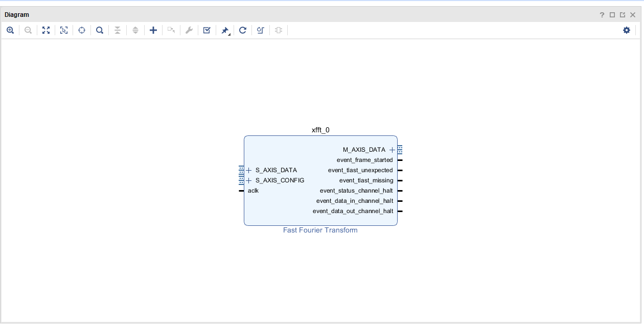The width and height of the screenshot is (644, 326).
Task: Activate the Select Area tool
Action: click(x=64, y=30)
